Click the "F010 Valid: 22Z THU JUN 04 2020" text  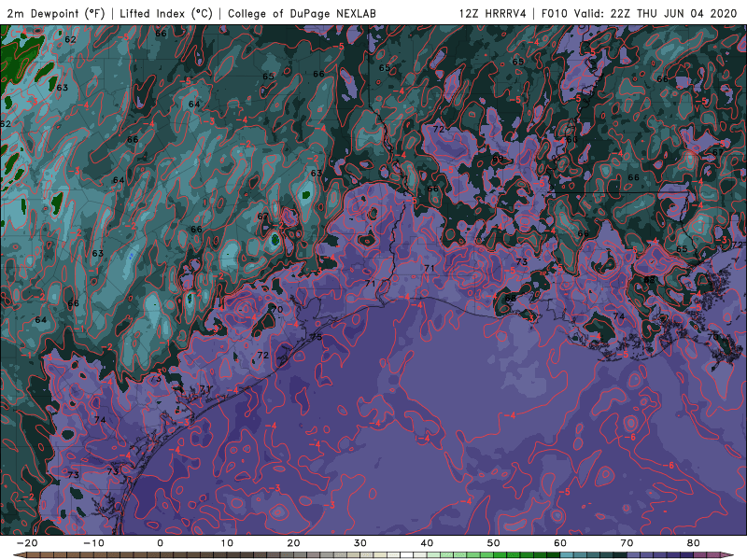639,14
